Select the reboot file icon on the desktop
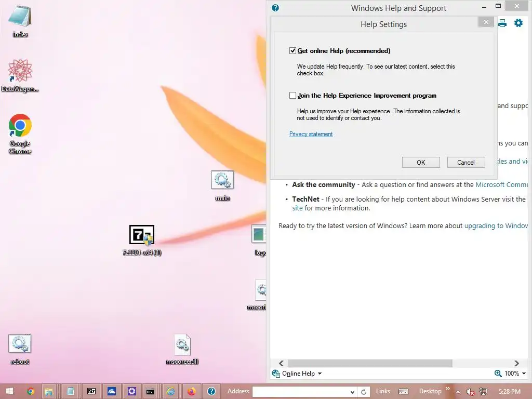The width and height of the screenshot is (532, 399). (x=20, y=349)
